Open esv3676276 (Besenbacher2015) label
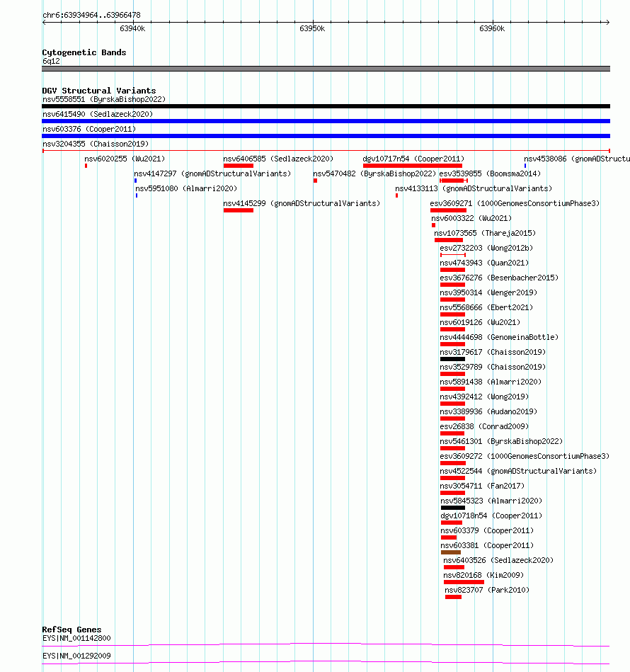 point(499,278)
